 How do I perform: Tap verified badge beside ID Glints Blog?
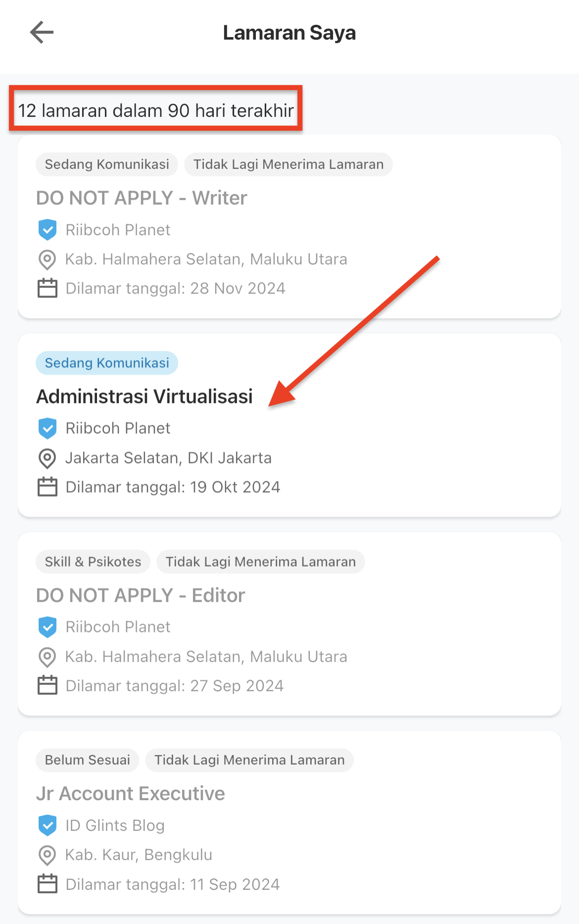tap(48, 825)
